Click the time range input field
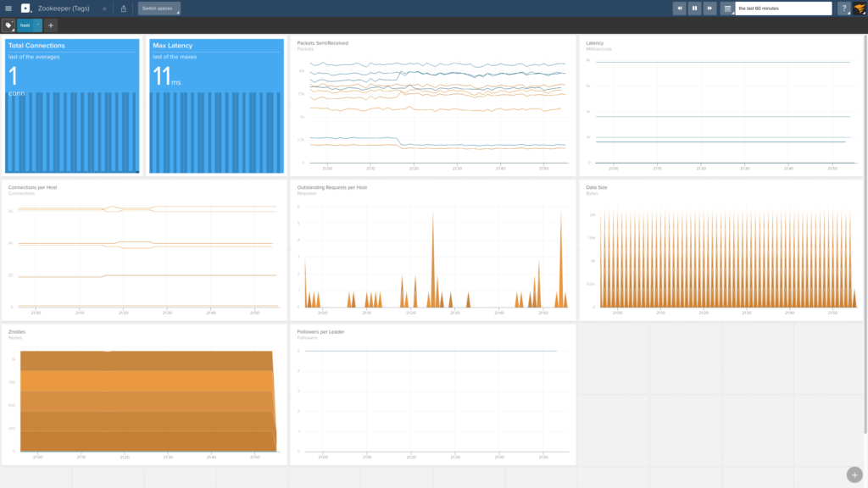Image resolution: width=868 pixels, height=488 pixels. [784, 8]
